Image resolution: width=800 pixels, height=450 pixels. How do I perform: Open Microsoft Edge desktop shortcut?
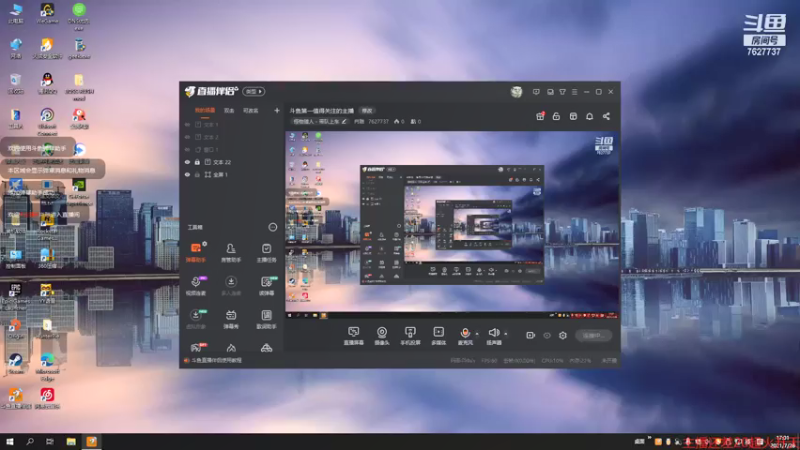(x=47, y=366)
